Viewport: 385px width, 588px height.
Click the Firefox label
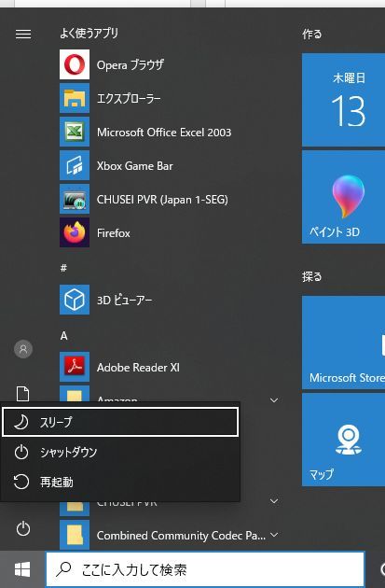click(x=114, y=233)
